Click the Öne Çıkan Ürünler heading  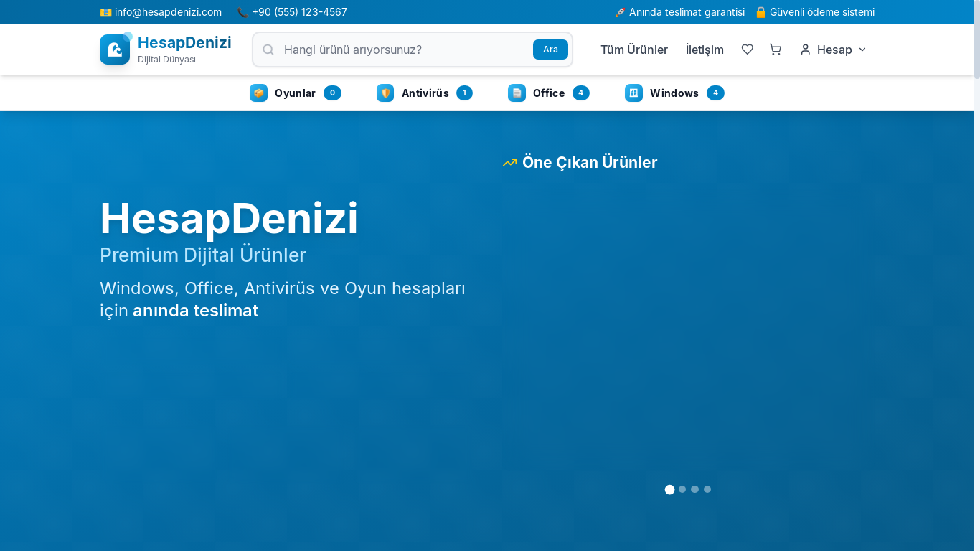pos(590,163)
